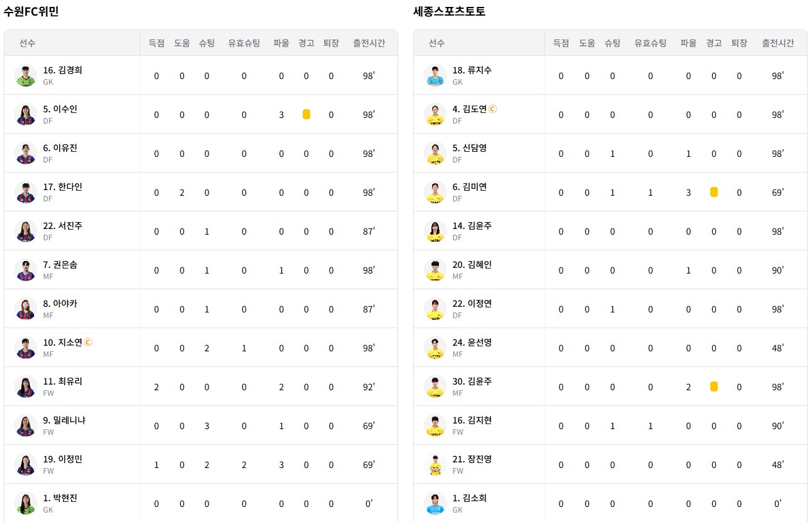Click 김도연's player photo
The height and width of the screenshot is (522, 812).
(435, 114)
